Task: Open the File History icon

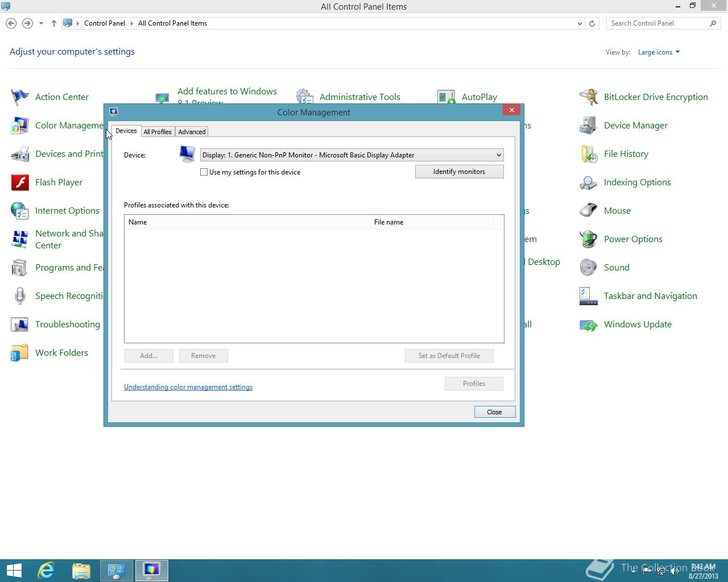Action: click(589, 154)
